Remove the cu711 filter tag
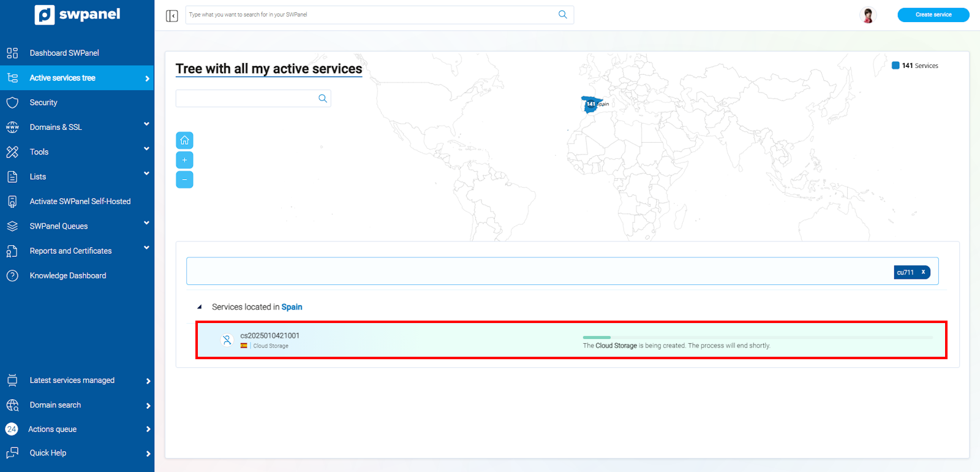This screenshot has width=980, height=472. pyautogui.click(x=923, y=272)
